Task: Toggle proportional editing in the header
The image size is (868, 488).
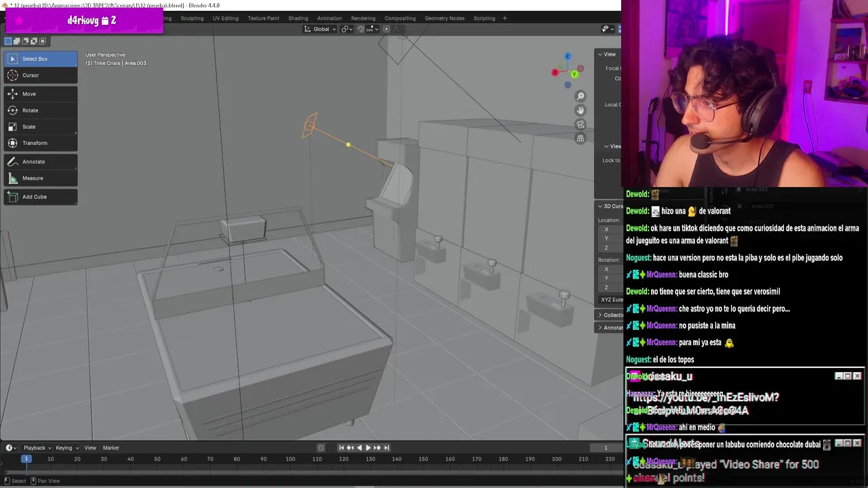Action: (x=387, y=29)
